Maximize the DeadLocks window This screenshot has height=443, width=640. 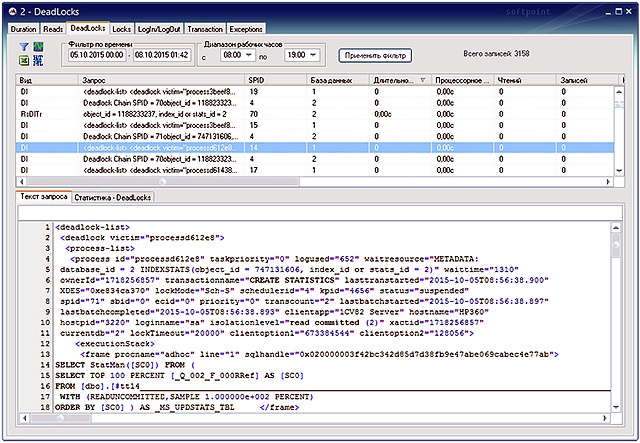[x=618, y=12]
